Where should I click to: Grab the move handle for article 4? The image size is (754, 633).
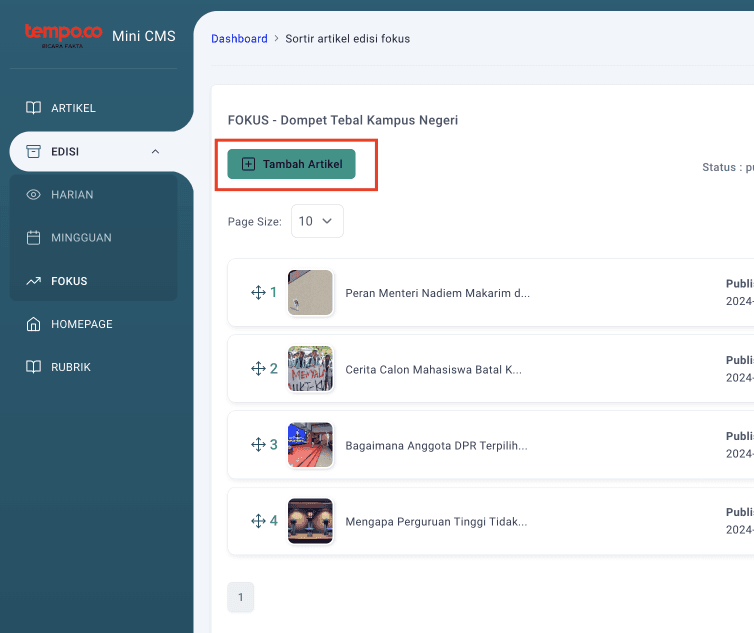[258, 520]
